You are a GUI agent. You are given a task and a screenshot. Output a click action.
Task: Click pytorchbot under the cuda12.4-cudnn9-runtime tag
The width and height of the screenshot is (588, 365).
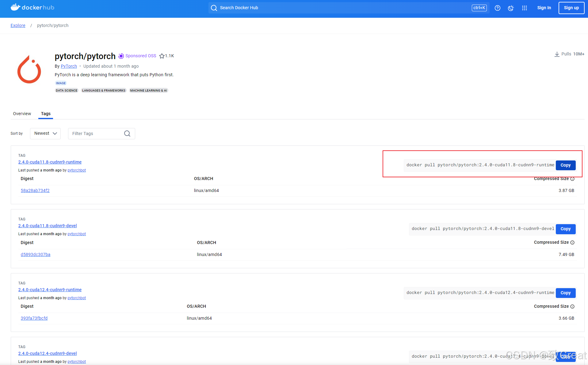click(x=77, y=298)
